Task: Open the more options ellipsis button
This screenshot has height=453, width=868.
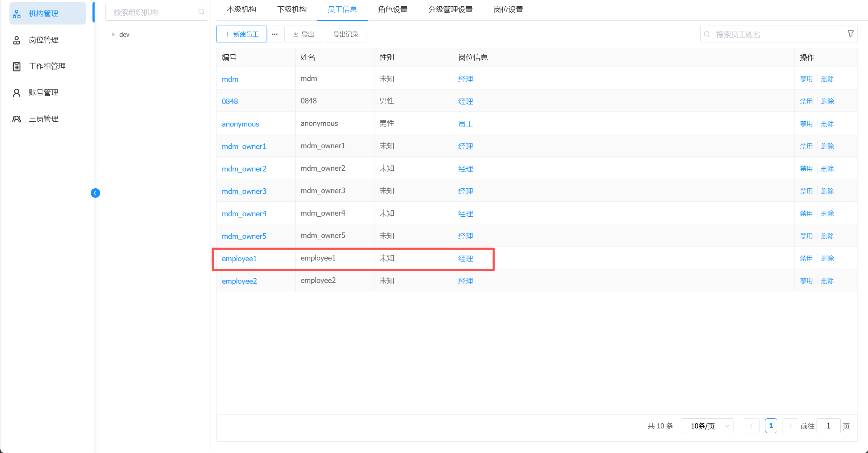Action: point(275,34)
